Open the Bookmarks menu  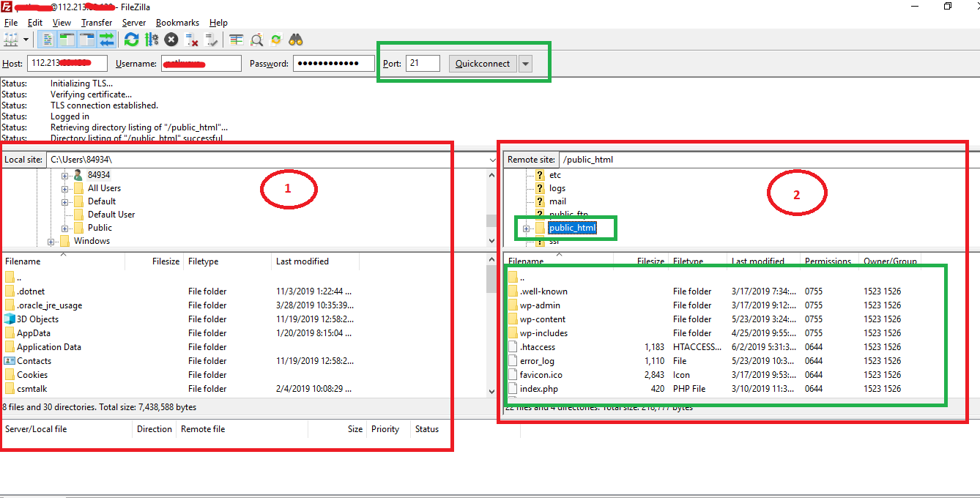177,23
